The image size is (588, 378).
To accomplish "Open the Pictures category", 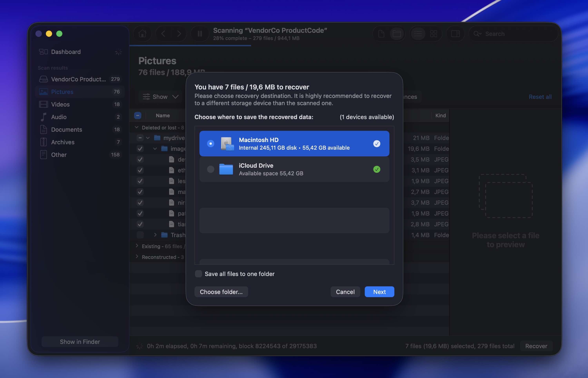I will pyautogui.click(x=80, y=92).
